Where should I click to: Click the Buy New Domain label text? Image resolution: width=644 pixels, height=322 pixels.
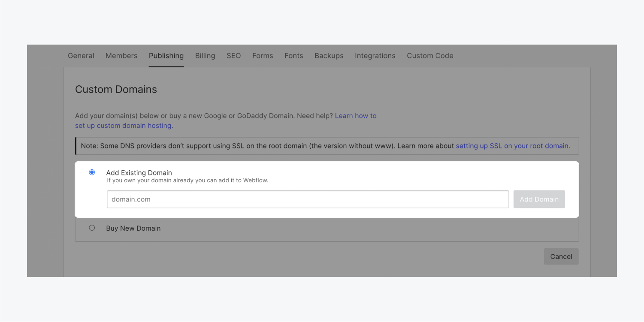click(x=133, y=229)
